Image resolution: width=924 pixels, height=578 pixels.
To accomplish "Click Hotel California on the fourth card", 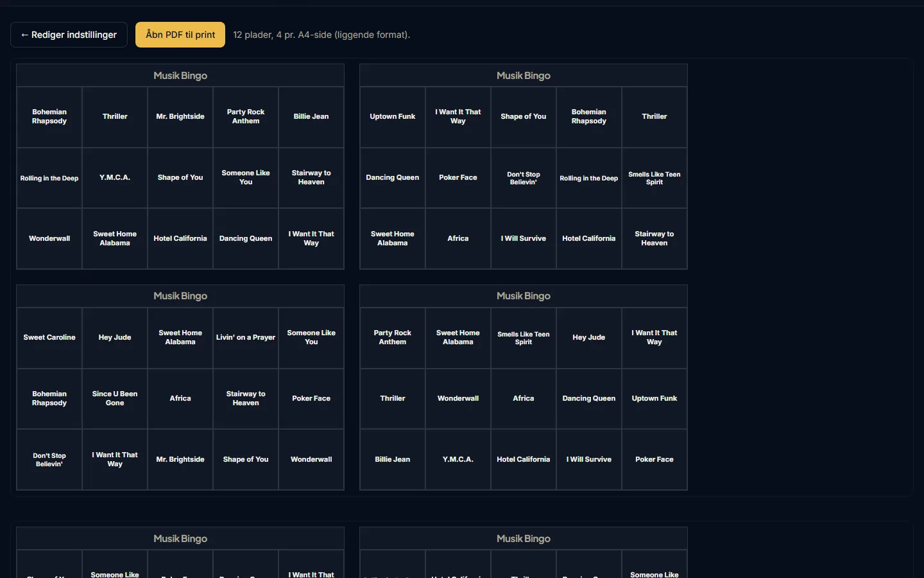I will pos(524,460).
